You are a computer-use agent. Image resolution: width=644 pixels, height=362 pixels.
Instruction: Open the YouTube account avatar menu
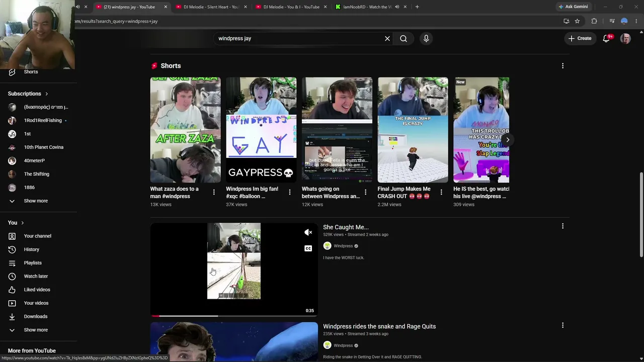(x=625, y=38)
